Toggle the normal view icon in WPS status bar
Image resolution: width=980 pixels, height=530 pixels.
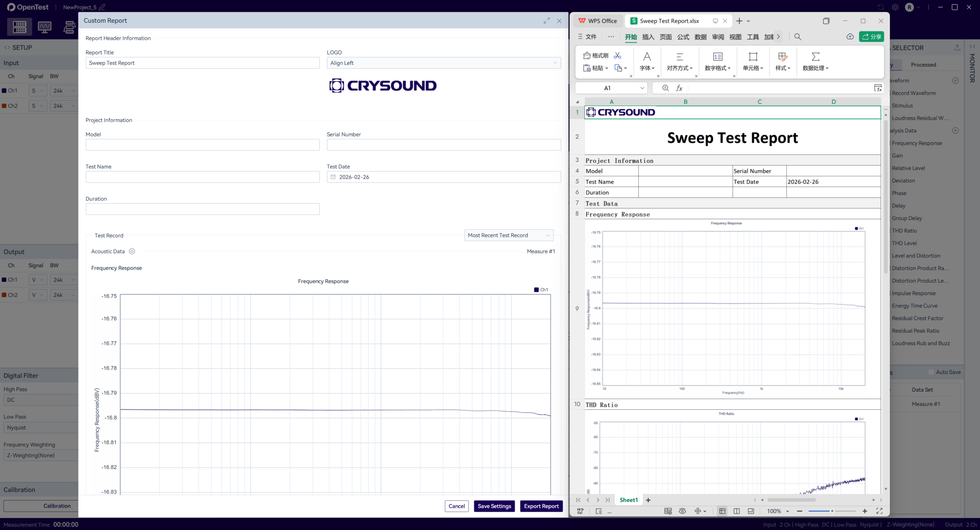(722, 511)
